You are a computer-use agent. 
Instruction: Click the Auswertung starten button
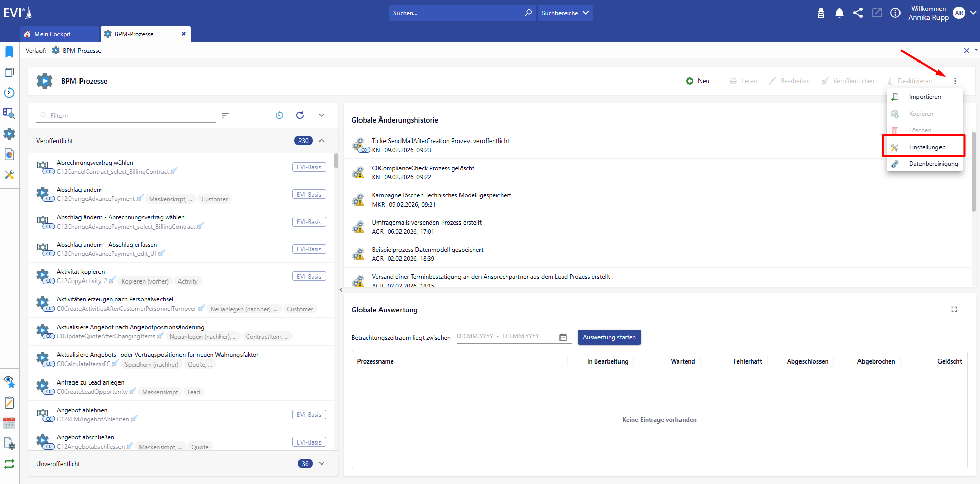(x=609, y=337)
